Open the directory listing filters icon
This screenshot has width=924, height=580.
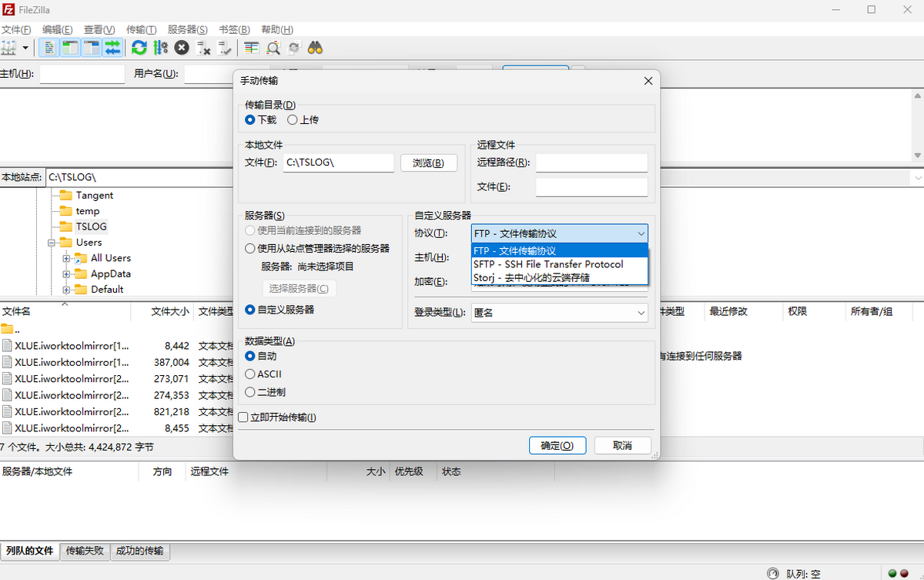point(252,48)
